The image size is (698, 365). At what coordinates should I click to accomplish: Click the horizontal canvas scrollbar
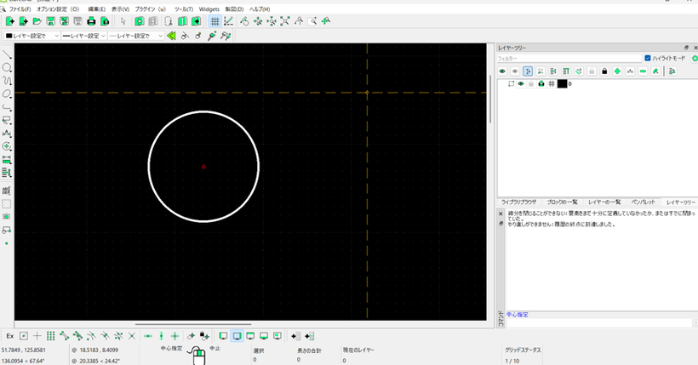[193, 324]
